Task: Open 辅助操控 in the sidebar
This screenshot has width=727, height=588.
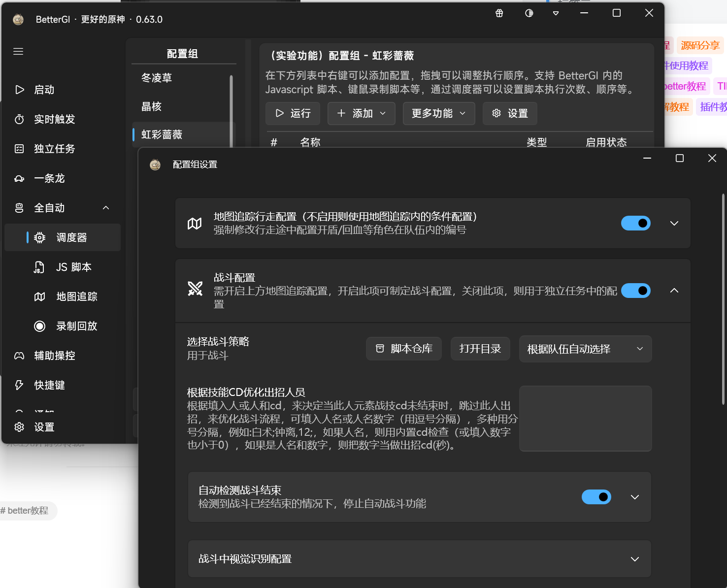Action: (x=63, y=356)
